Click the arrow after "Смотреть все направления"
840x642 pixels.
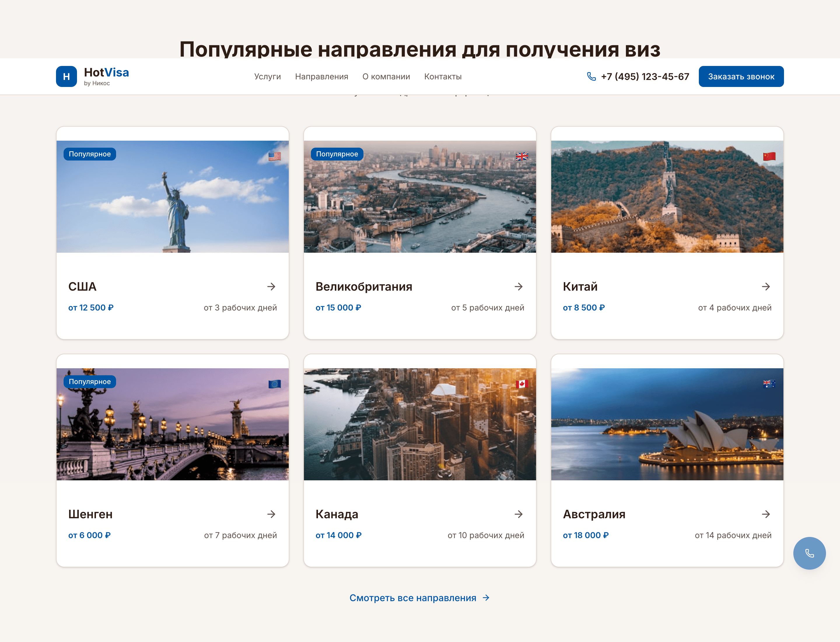[x=486, y=598]
